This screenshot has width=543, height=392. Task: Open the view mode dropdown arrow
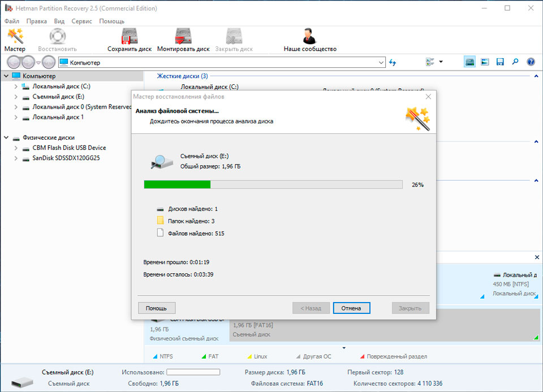click(x=441, y=62)
